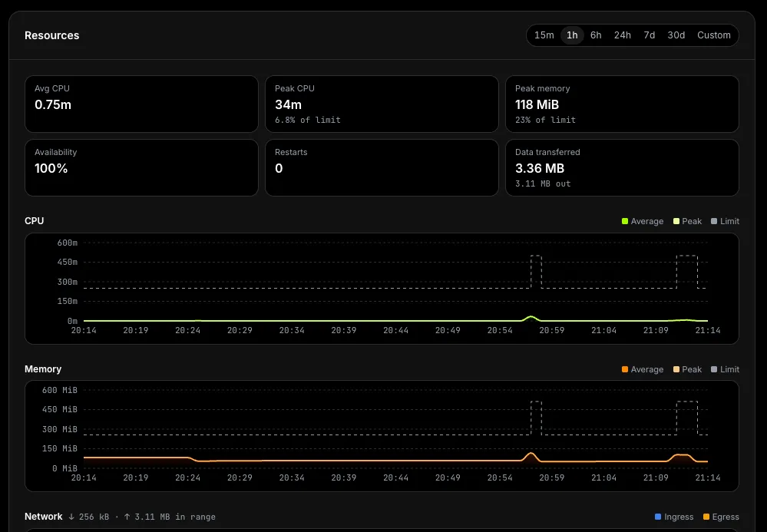Viewport: 767px width, 532px height.
Task: Switch to the 24h time range
Action: pos(622,35)
